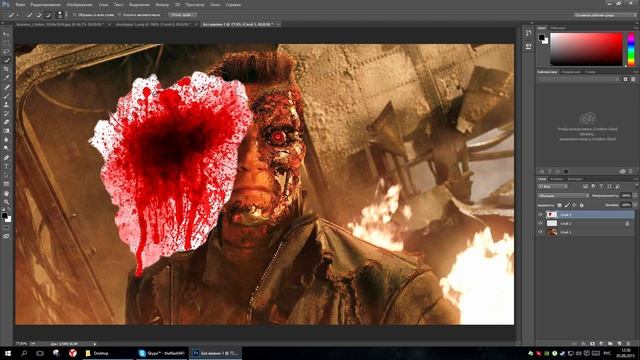
Task: Toggle lock position for layer
Action: pyautogui.click(x=574, y=205)
